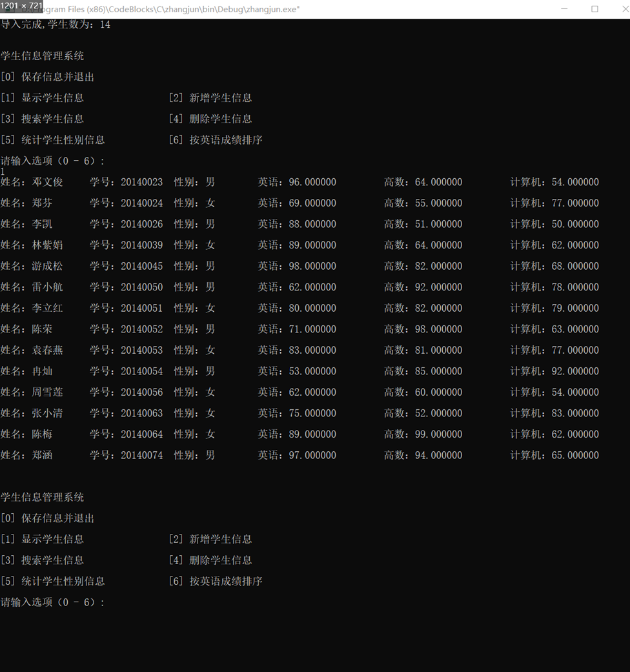Image resolution: width=630 pixels, height=672 pixels.
Task: Click '[3] 搜索学生信息' in menu above student list
Action: 42,119
